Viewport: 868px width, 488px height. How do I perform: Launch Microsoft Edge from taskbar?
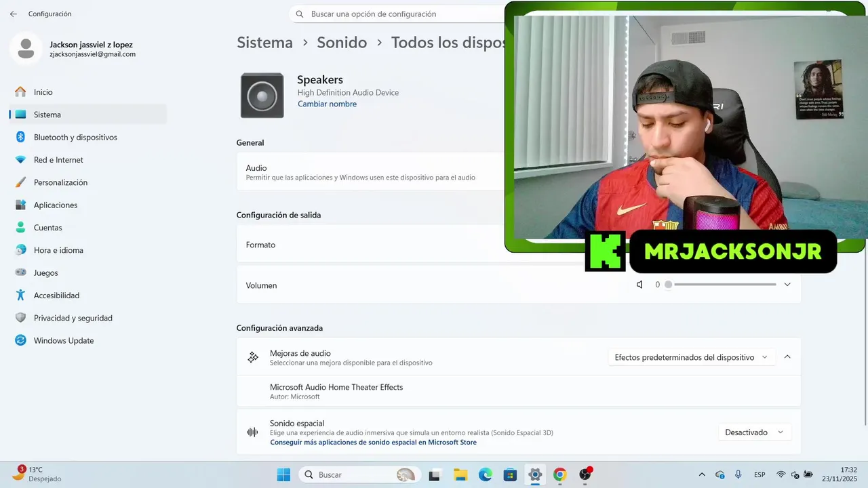tap(486, 474)
